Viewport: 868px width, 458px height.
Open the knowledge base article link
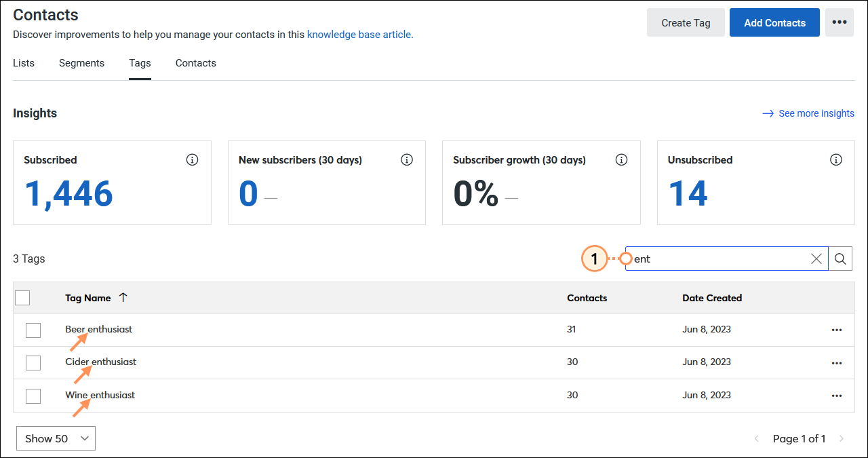[x=359, y=34]
